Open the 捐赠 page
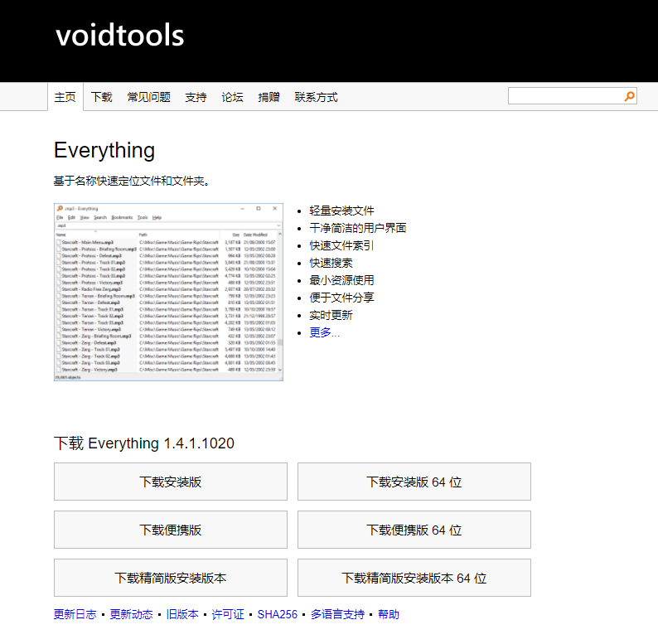Viewport: 658px width, 644px height. (x=269, y=97)
